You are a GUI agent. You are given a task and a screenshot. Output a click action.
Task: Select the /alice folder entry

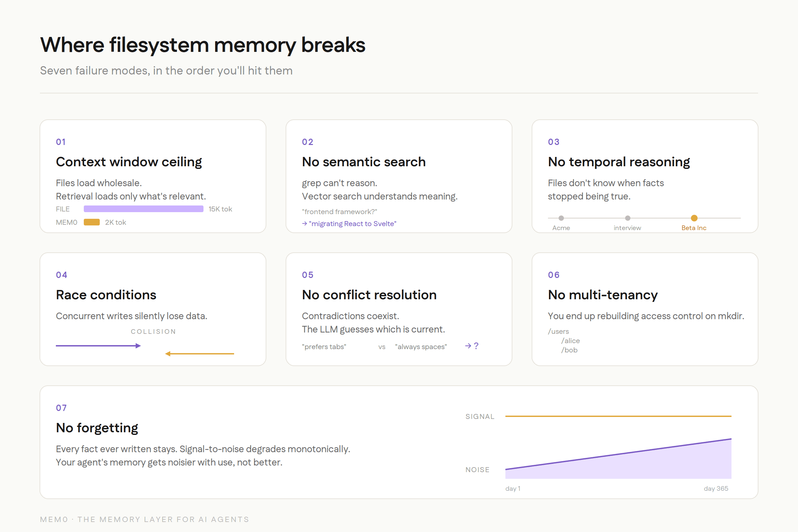(x=570, y=340)
